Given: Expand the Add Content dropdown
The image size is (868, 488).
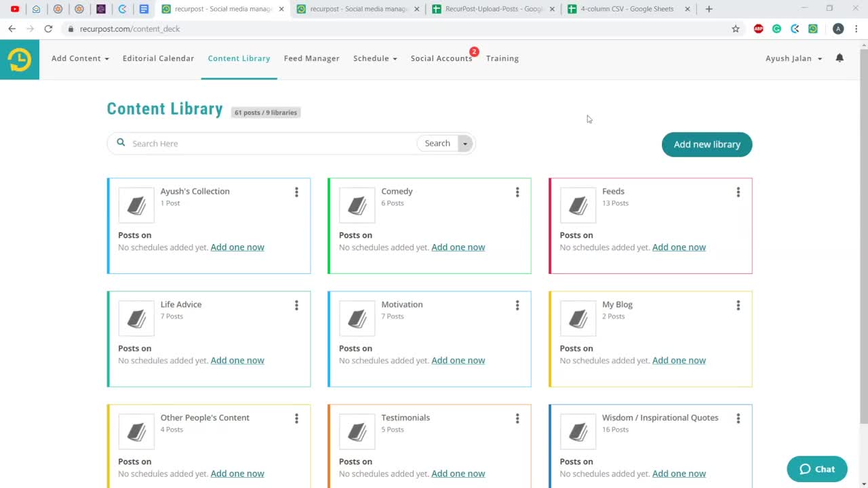Looking at the screenshot, I should (80, 58).
